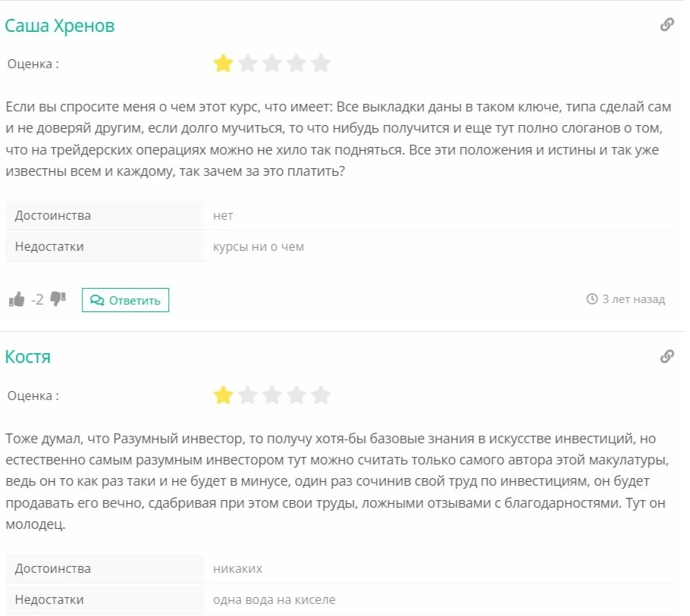Click third star in Саша Хренов's rating
The image size is (690, 616).
coord(272,64)
